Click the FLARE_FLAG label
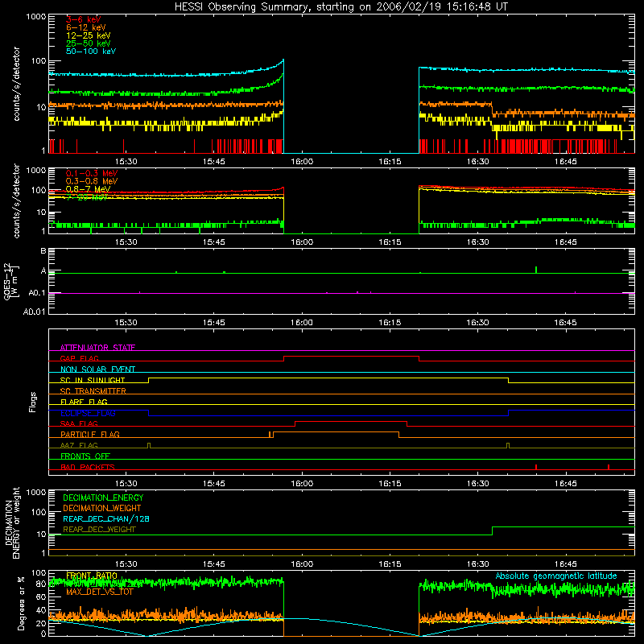The width and height of the screenshot is (644, 644). point(84,402)
